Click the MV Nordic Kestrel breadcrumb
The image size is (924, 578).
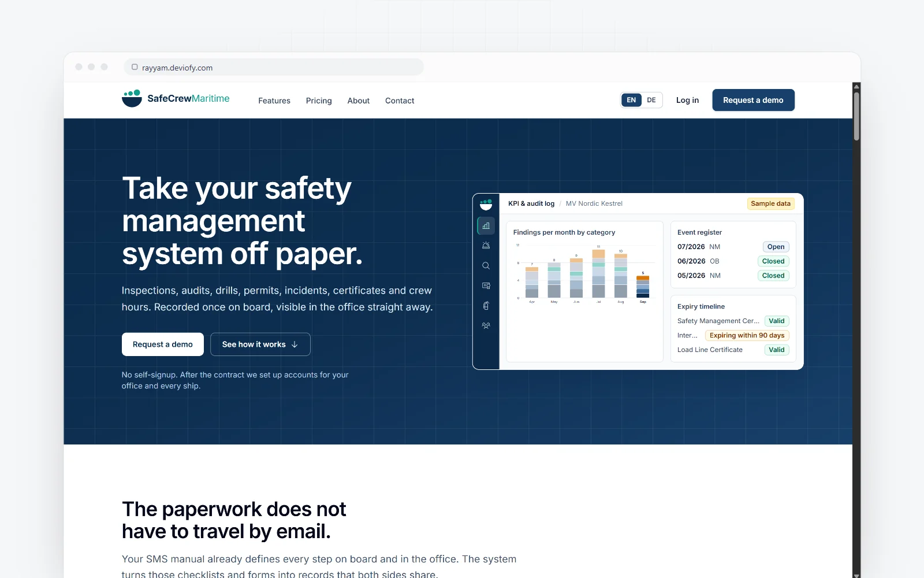tap(594, 203)
